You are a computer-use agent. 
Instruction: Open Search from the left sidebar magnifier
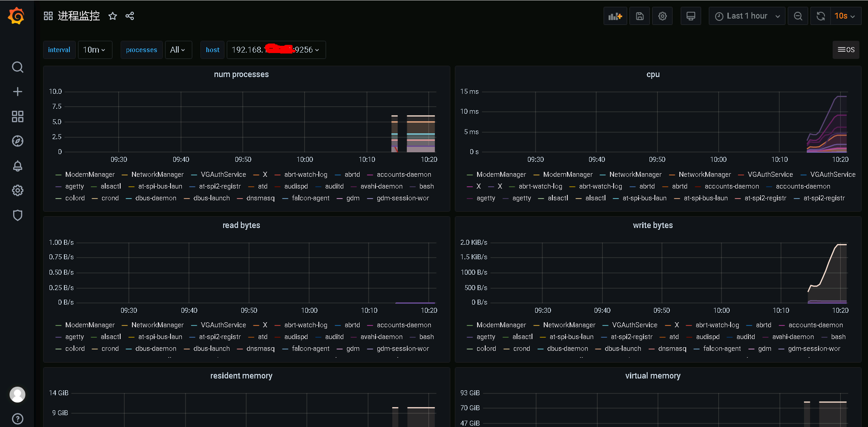pyautogui.click(x=17, y=67)
